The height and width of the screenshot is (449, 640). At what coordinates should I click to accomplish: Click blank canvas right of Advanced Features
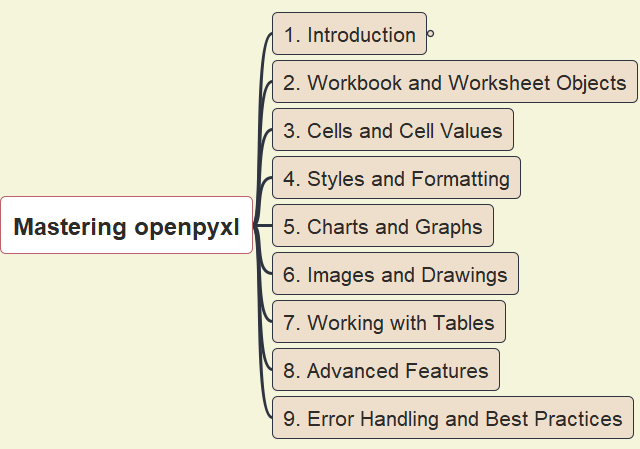(570, 370)
